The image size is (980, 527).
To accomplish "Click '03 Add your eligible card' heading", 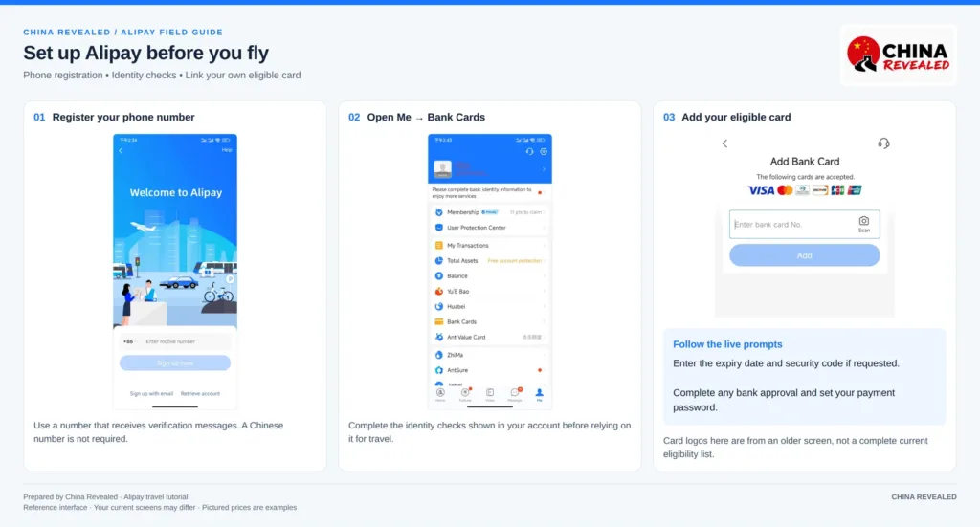I will tap(727, 118).
